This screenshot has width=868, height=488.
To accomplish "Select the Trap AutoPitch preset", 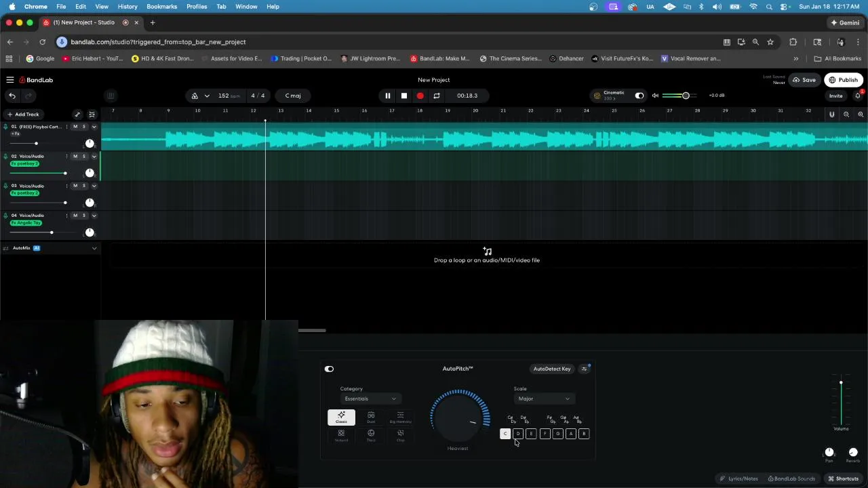I will 371,435.
